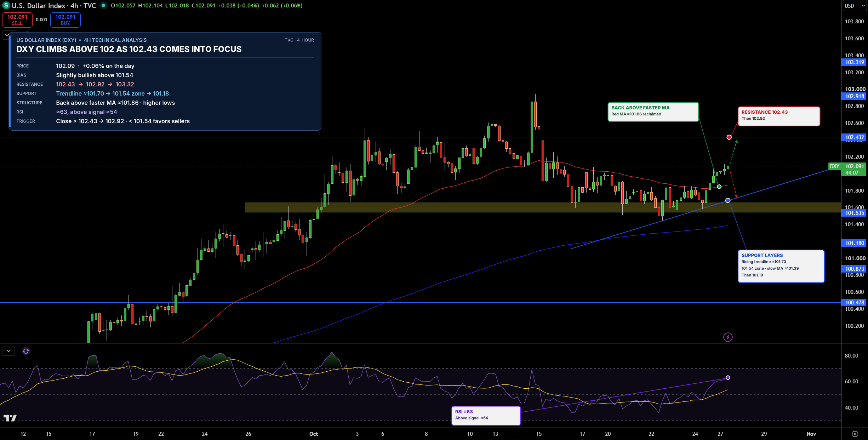Click the 100.873 price level label
This screenshot has height=440, width=868.
click(855, 269)
